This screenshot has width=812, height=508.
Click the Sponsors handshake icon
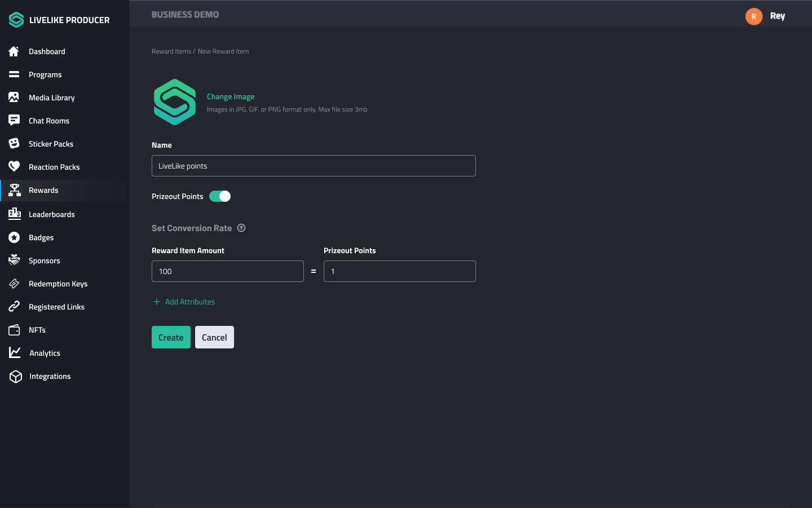click(x=14, y=260)
